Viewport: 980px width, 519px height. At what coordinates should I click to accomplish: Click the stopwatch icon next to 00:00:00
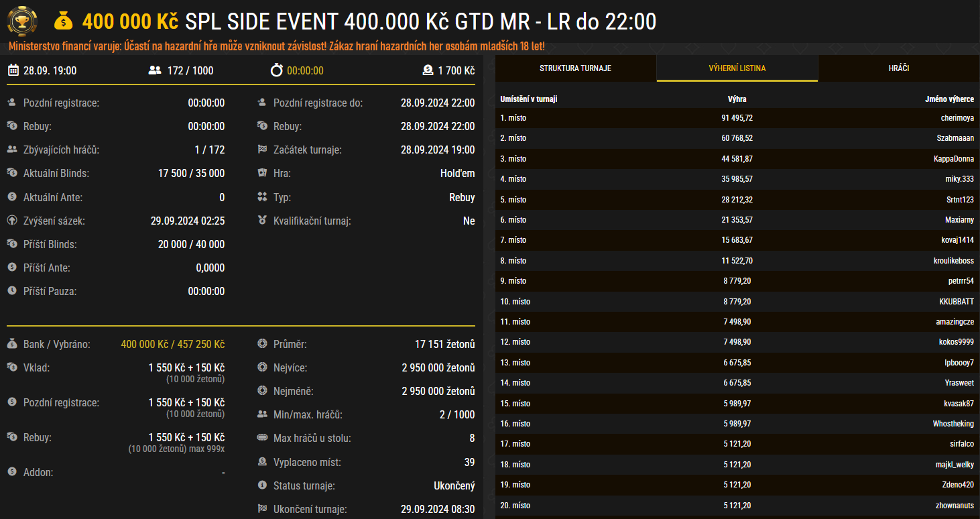click(276, 70)
